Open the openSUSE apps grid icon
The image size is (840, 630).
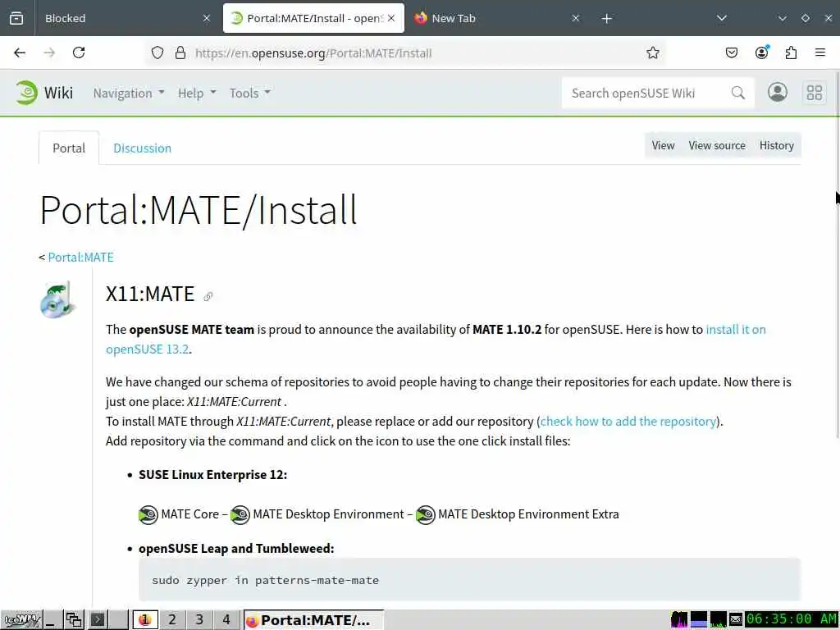815,93
